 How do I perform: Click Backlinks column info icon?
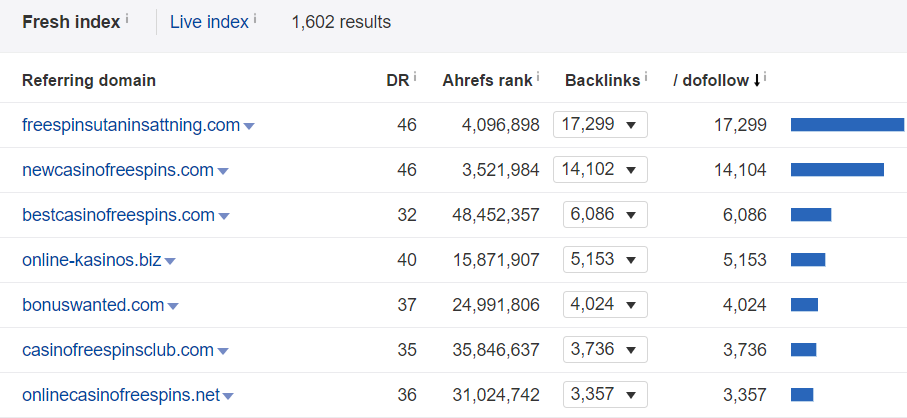[646, 77]
